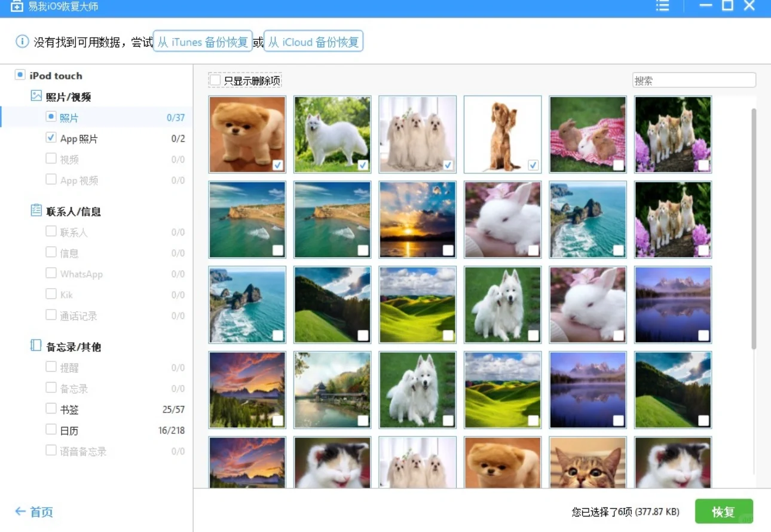Open the hamburger menu in the title bar
This screenshot has width=771, height=532.
662,6
